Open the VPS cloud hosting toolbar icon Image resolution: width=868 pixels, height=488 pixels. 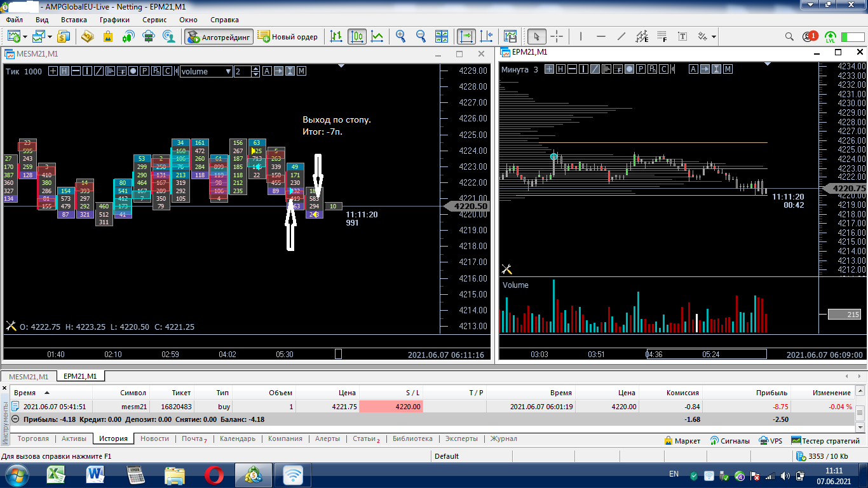(149, 36)
